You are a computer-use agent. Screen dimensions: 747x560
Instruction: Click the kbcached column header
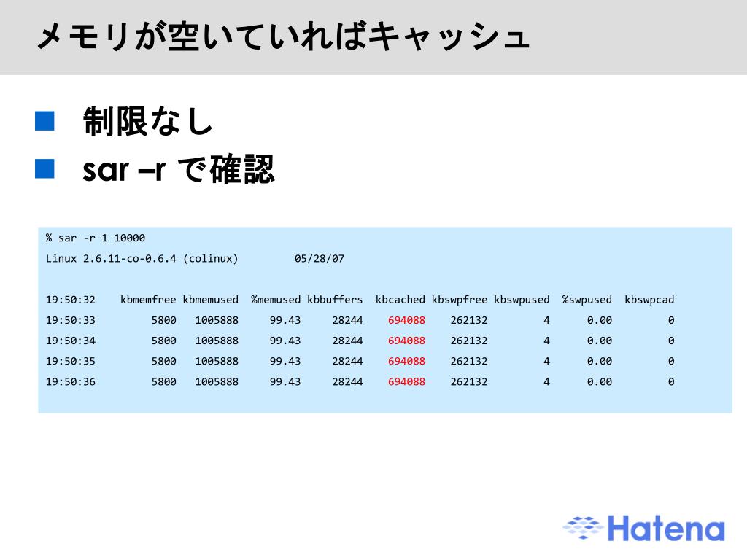(400, 300)
